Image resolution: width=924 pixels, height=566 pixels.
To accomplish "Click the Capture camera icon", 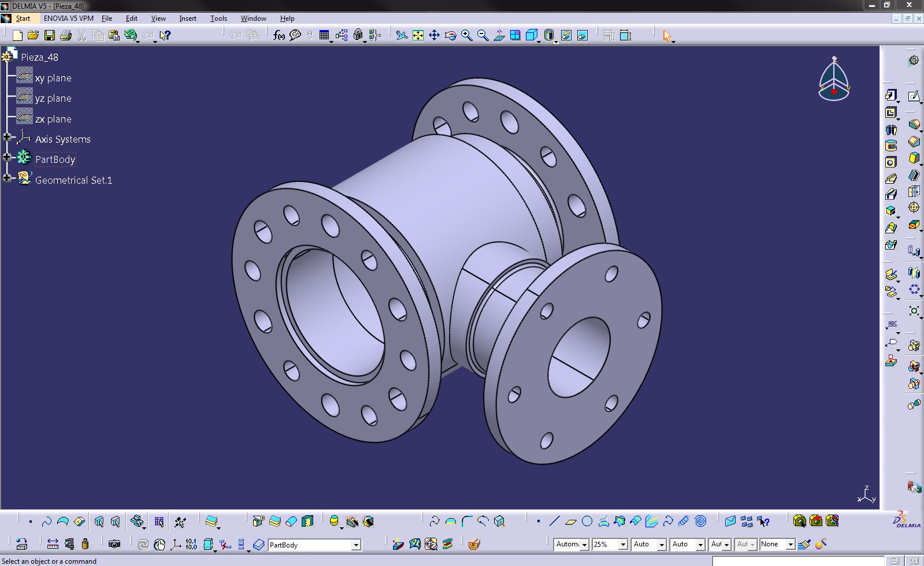I will [114, 544].
